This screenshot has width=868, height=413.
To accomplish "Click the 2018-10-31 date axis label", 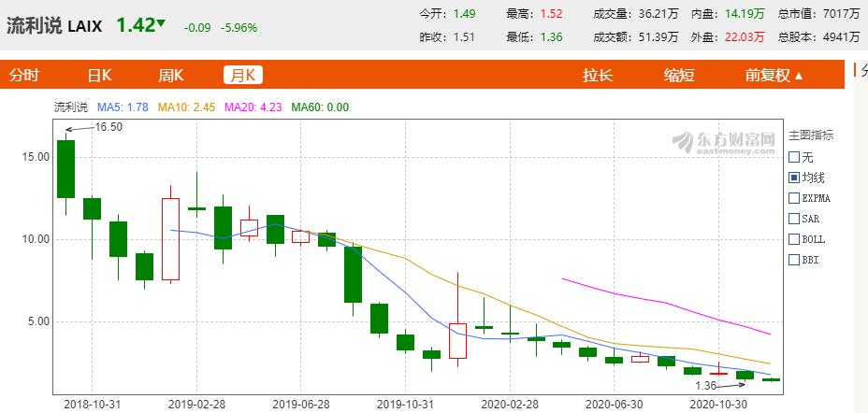I will [x=92, y=405].
